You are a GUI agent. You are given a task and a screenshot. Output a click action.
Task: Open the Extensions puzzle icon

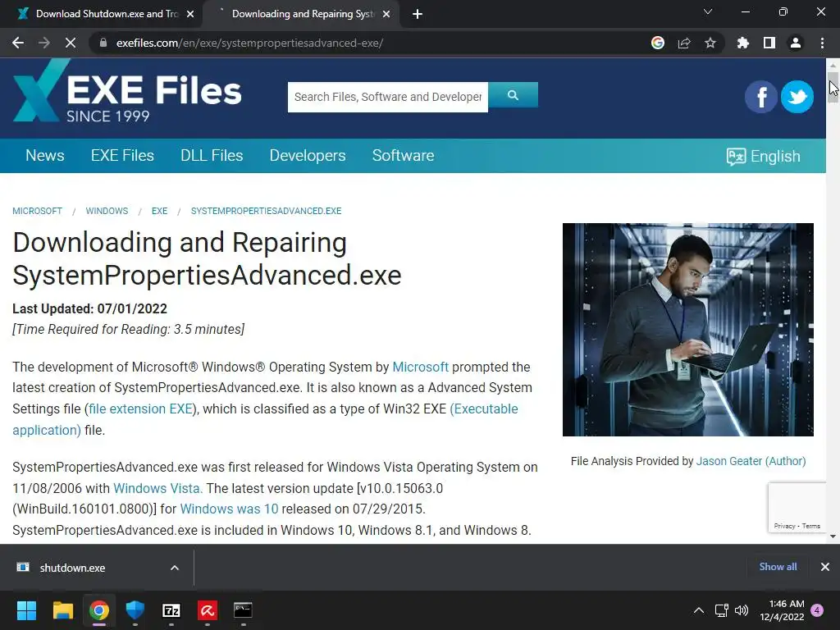[743, 43]
